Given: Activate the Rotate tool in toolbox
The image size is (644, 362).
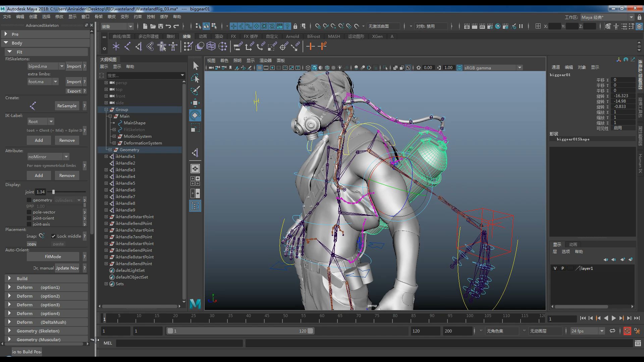Looking at the screenshot, I should [x=195, y=115].
